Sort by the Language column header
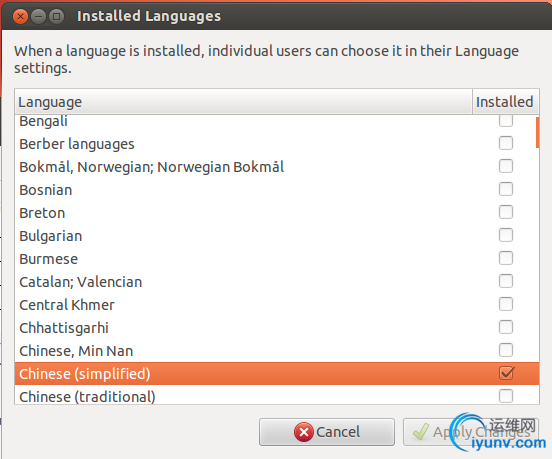 click(x=243, y=102)
